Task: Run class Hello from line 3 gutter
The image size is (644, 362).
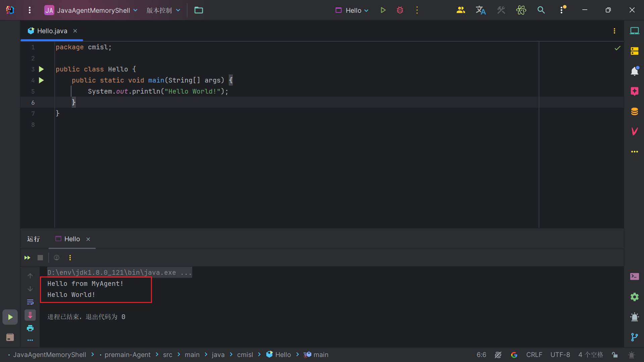Action: 41,69
